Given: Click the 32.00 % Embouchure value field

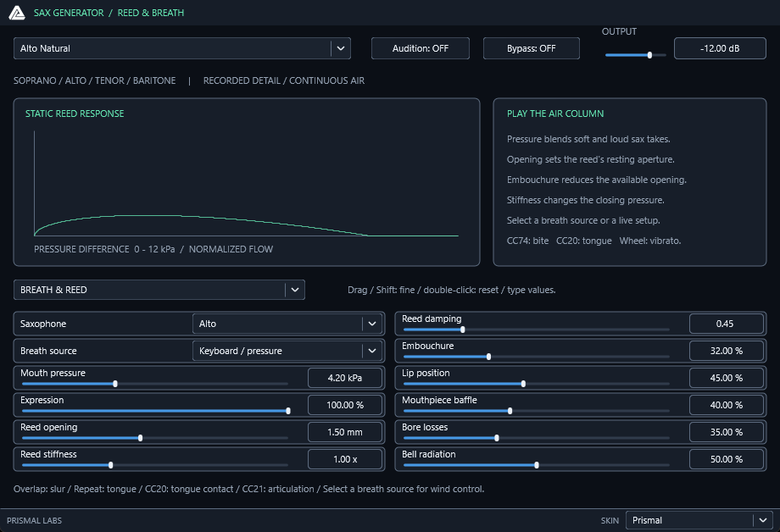Looking at the screenshot, I should pos(727,351).
